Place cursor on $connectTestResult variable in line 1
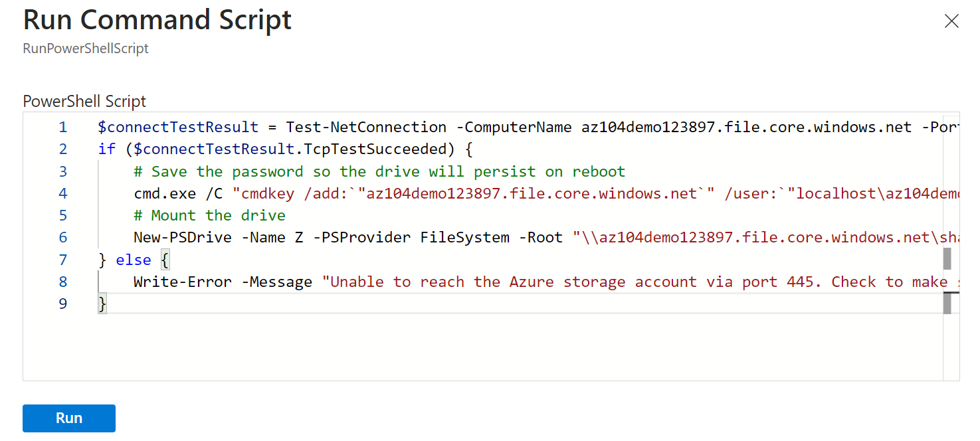The width and height of the screenshot is (980, 441). [178, 127]
